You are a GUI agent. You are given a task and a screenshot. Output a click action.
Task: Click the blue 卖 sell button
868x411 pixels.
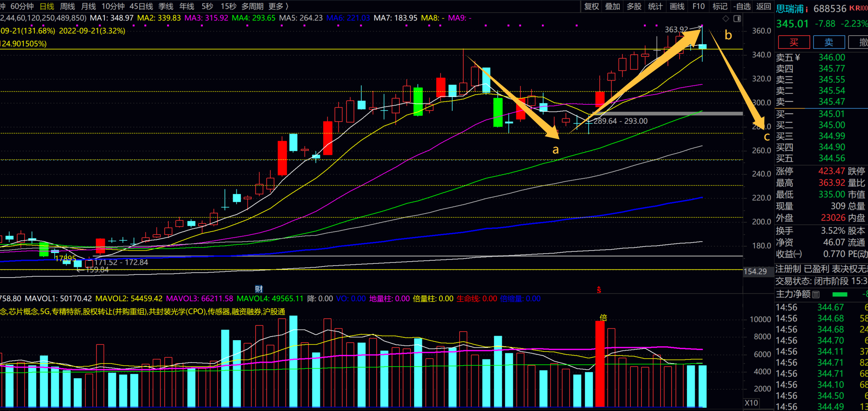click(x=829, y=42)
